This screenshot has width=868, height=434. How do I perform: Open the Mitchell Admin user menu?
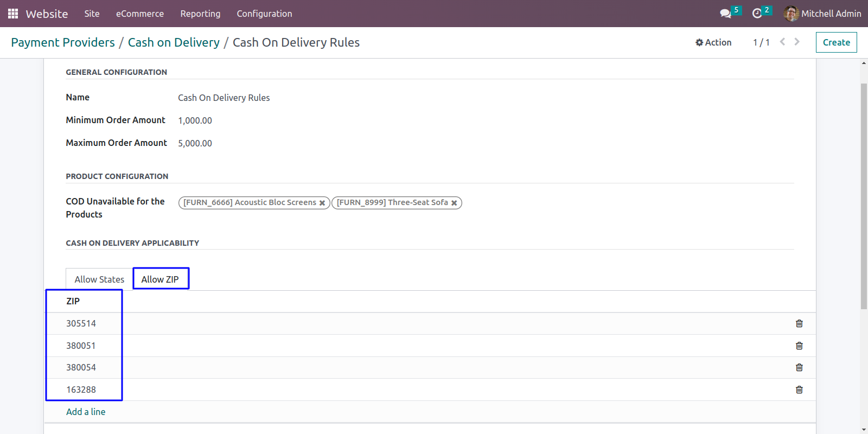822,14
